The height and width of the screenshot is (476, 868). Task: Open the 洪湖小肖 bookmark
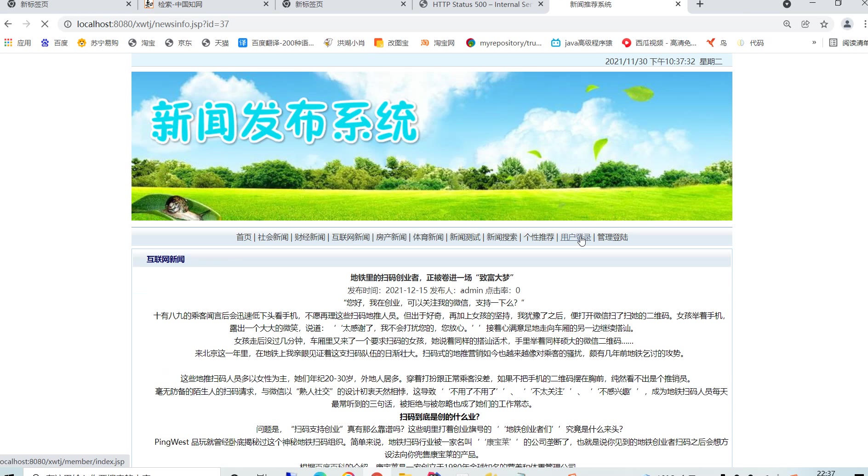344,43
